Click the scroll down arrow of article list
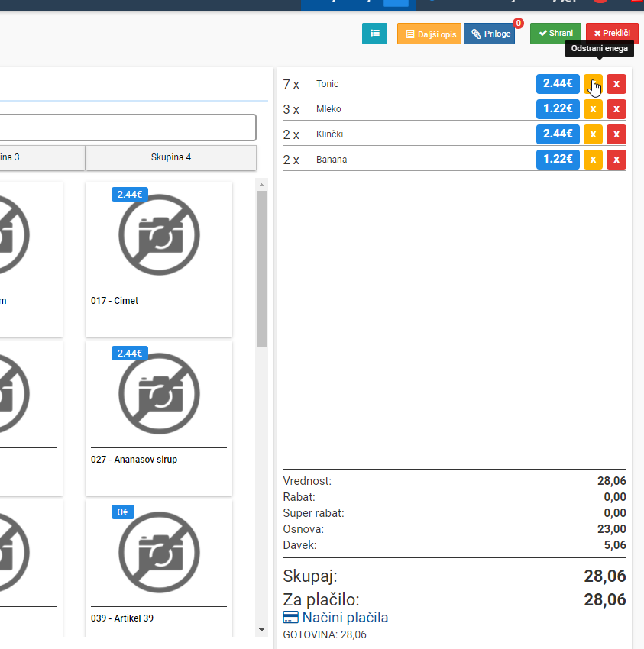The image size is (644, 649). pyautogui.click(x=261, y=630)
